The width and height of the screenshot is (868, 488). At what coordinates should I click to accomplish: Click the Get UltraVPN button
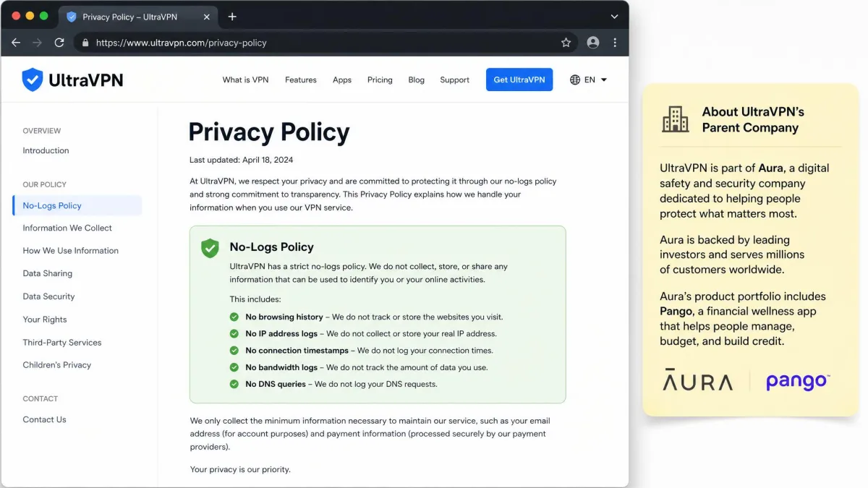pyautogui.click(x=519, y=80)
